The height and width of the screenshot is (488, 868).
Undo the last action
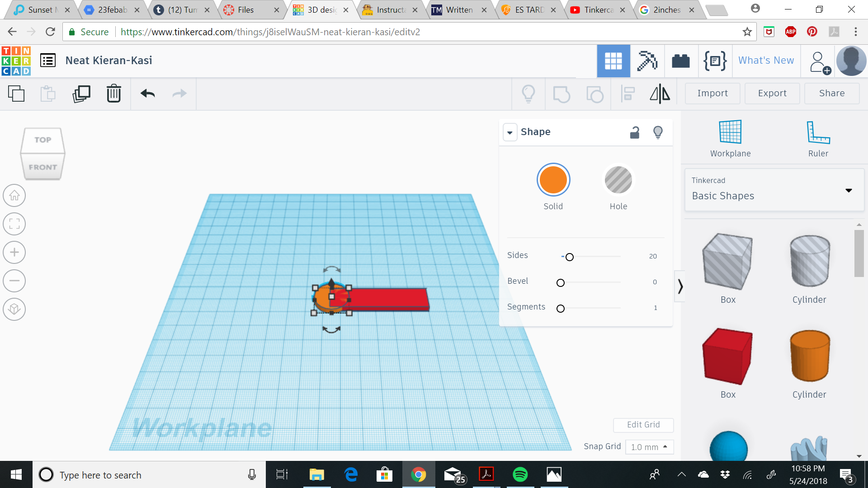pyautogui.click(x=148, y=94)
